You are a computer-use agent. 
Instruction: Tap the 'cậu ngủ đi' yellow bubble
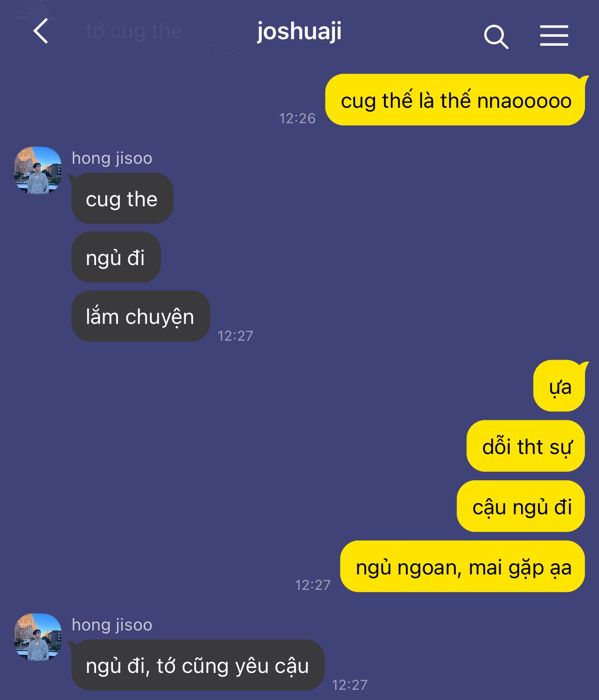521,506
